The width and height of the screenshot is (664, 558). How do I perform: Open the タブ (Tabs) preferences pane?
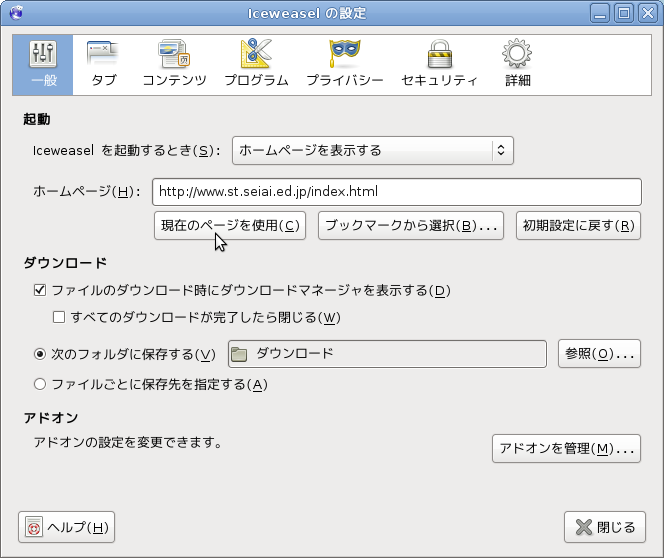[103, 65]
